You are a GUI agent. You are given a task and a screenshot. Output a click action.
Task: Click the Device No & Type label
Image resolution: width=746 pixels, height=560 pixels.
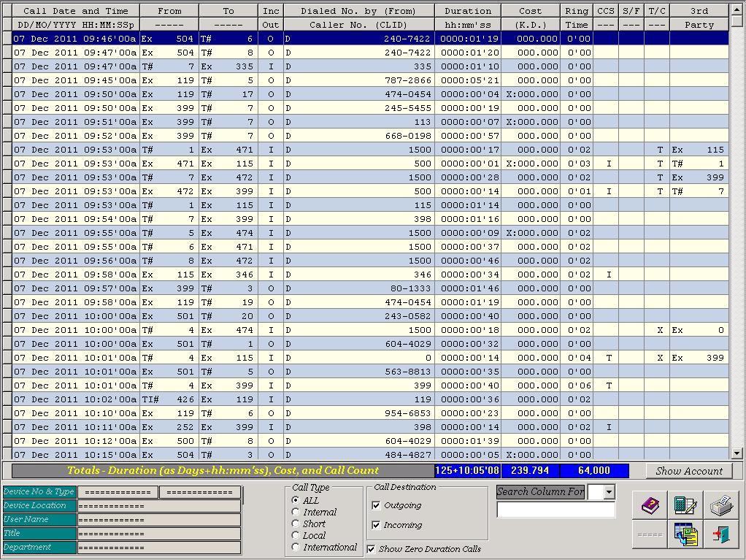coord(39,491)
